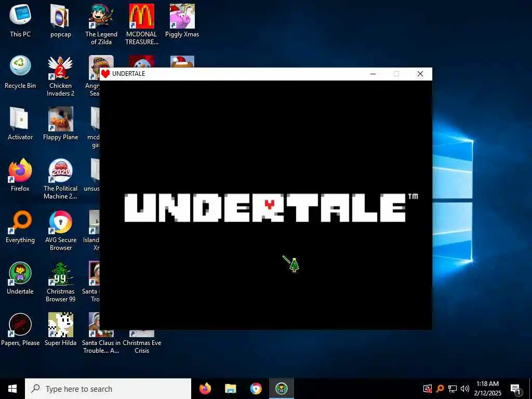The height and width of the screenshot is (399, 532).
Task: Open Santa Claus in Trouble shortcut
Action: tap(101, 333)
